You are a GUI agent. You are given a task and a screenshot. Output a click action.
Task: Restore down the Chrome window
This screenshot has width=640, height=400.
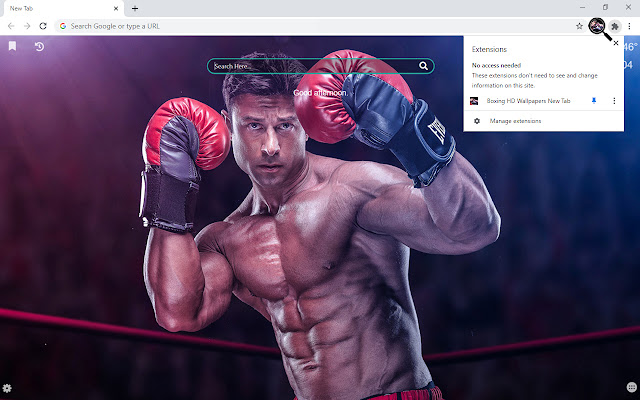point(605,7)
